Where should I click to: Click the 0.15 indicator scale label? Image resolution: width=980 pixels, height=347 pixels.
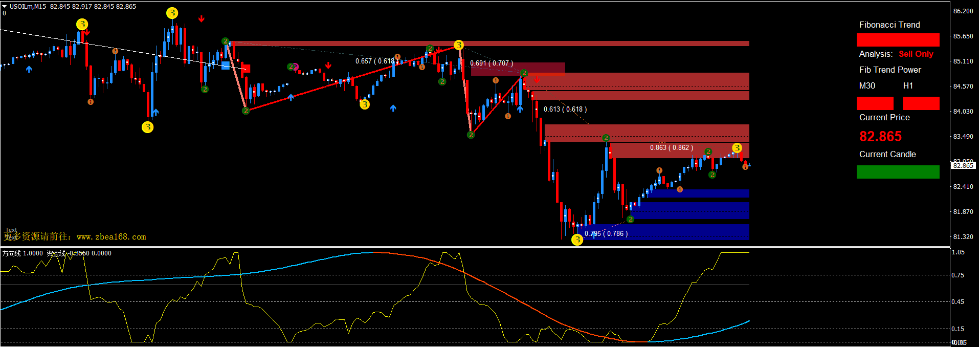click(959, 329)
